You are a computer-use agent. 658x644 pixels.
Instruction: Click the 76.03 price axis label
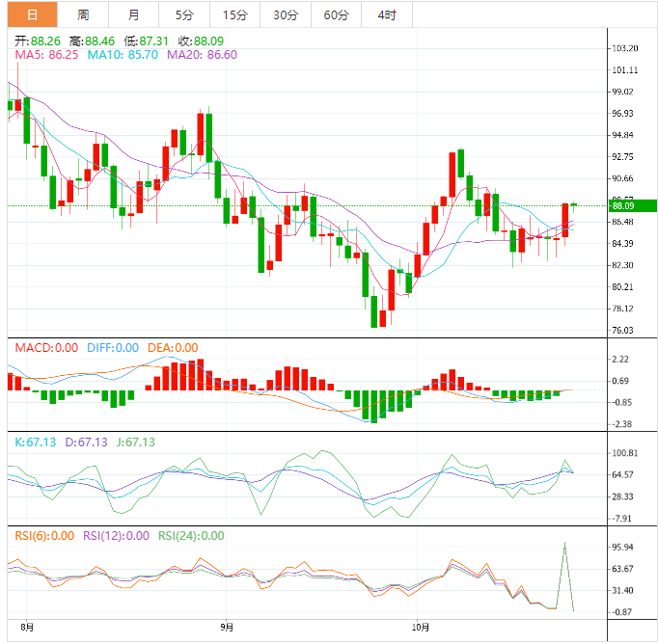[622, 331]
